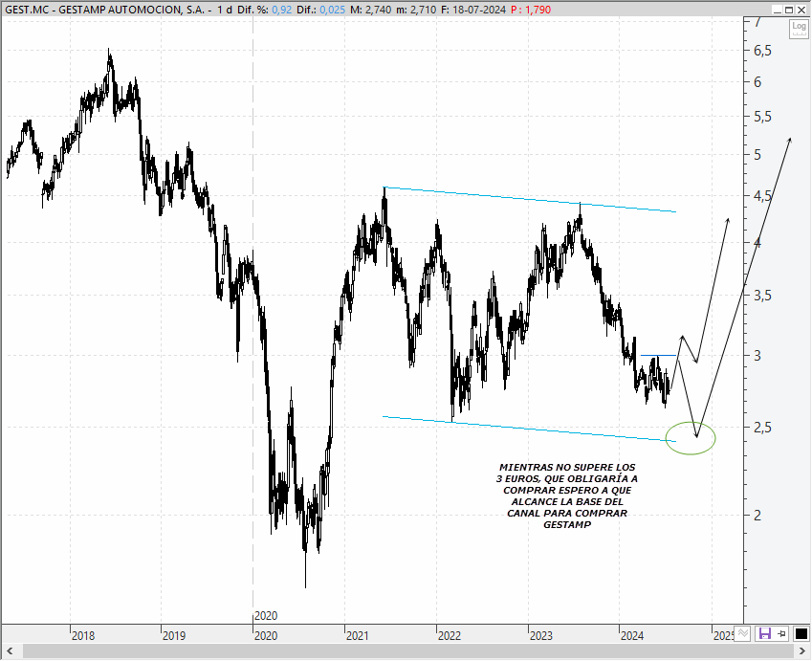Click the 'm: 2,710' low value
The image size is (812, 661).
point(416,10)
